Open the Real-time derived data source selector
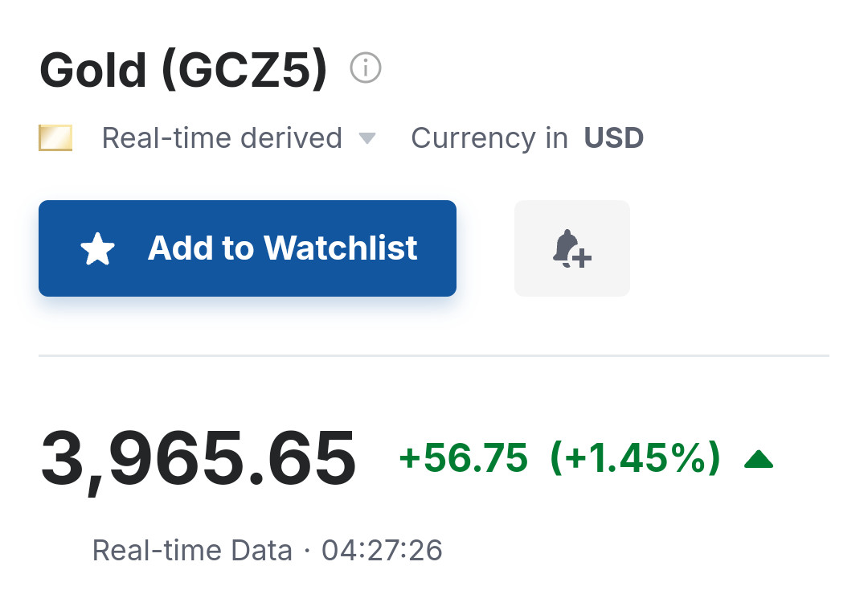The width and height of the screenshot is (868, 615). (x=222, y=138)
